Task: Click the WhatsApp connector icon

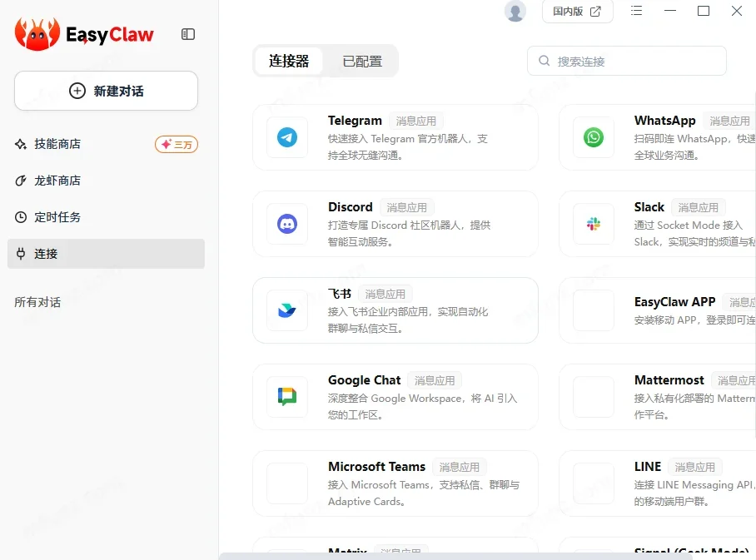Action: [594, 137]
